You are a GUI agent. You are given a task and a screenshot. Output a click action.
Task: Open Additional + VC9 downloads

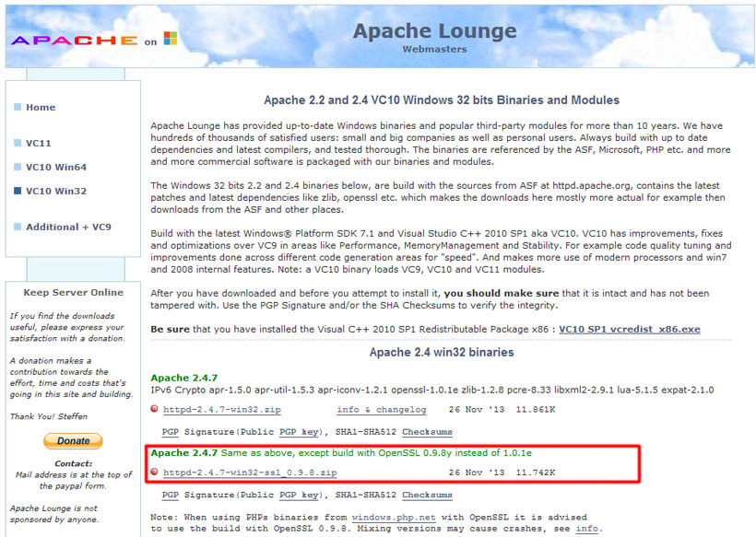click(68, 227)
